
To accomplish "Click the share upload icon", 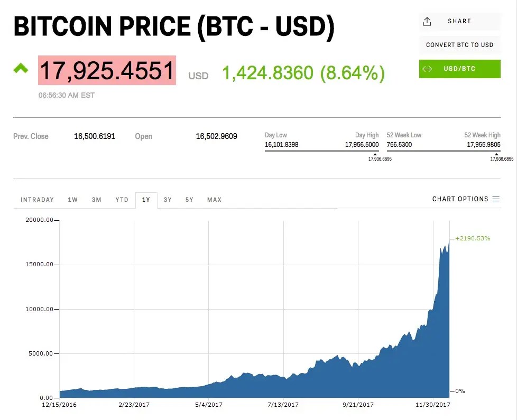I will (427, 22).
